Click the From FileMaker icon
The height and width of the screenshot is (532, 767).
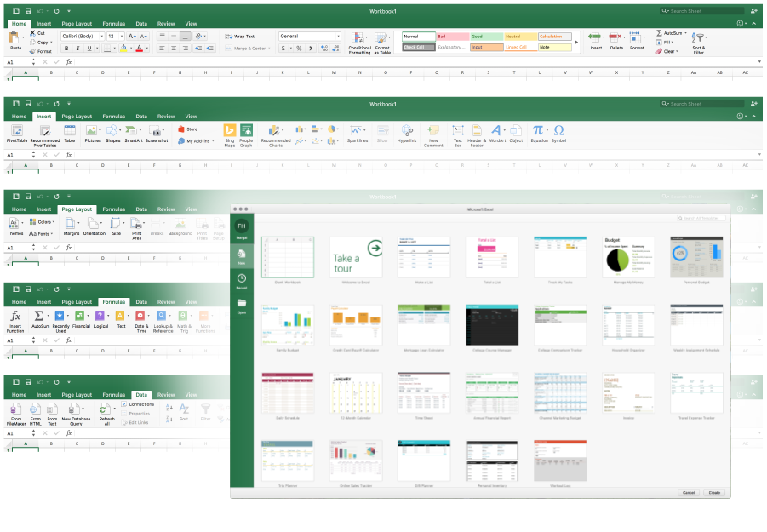click(x=15, y=409)
